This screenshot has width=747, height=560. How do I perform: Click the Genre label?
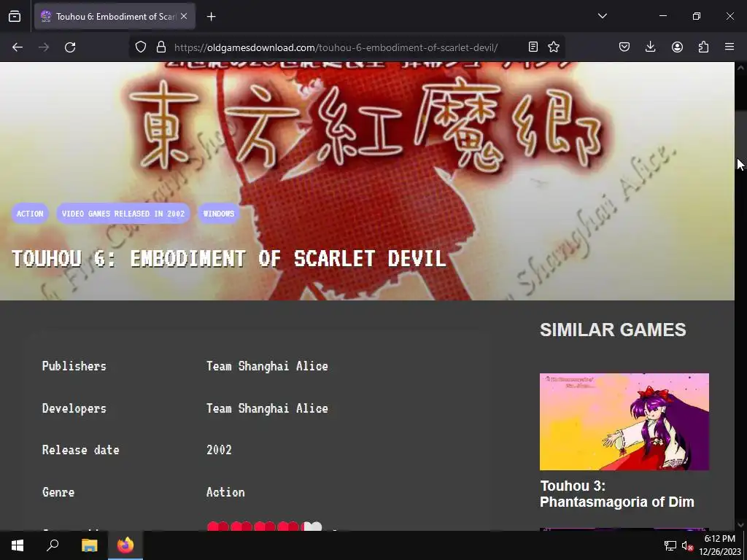[x=58, y=492]
